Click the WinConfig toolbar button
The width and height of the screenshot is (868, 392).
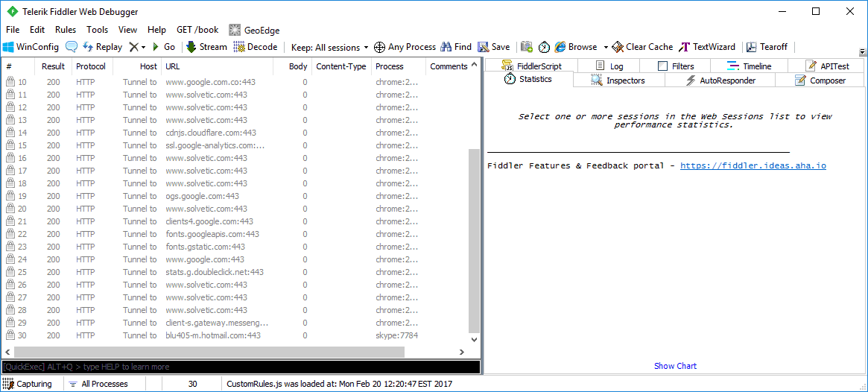click(31, 47)
